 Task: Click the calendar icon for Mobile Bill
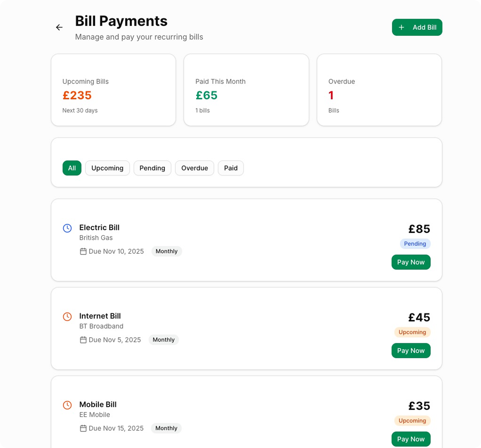tap(83, 428)
